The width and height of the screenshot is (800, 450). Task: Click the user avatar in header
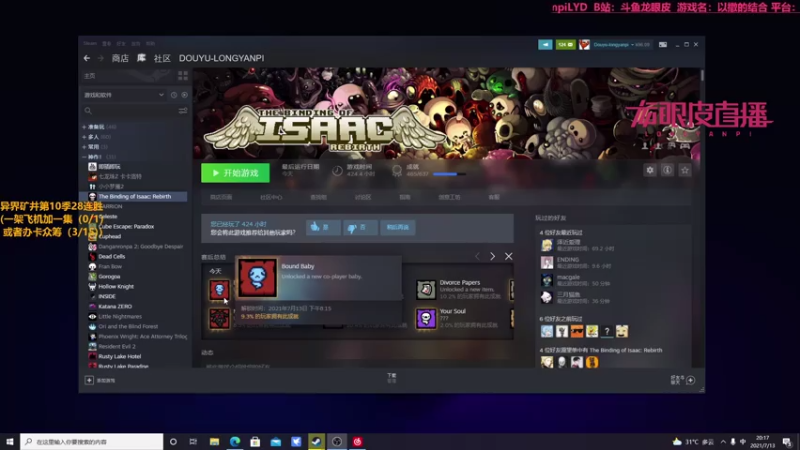pos(584,45)
